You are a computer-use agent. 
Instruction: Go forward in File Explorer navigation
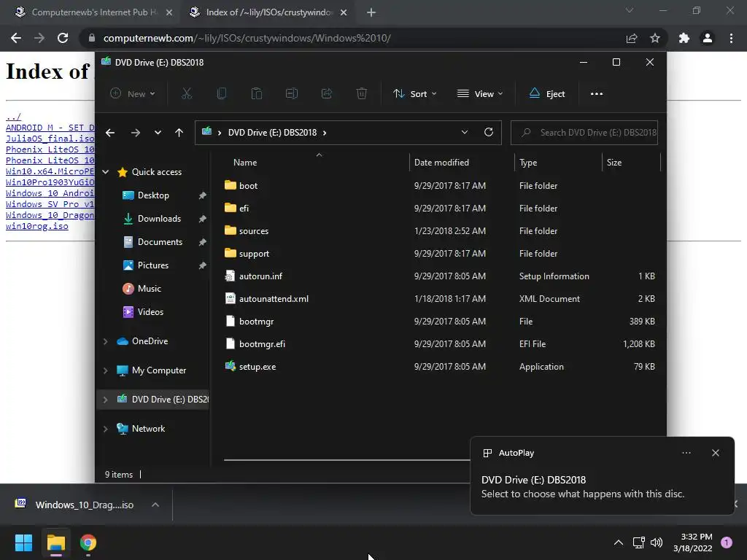pos(136,133)
